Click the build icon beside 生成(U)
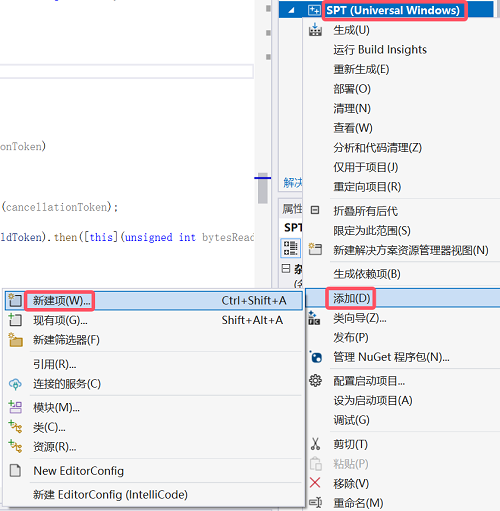 tap(315, 30)
